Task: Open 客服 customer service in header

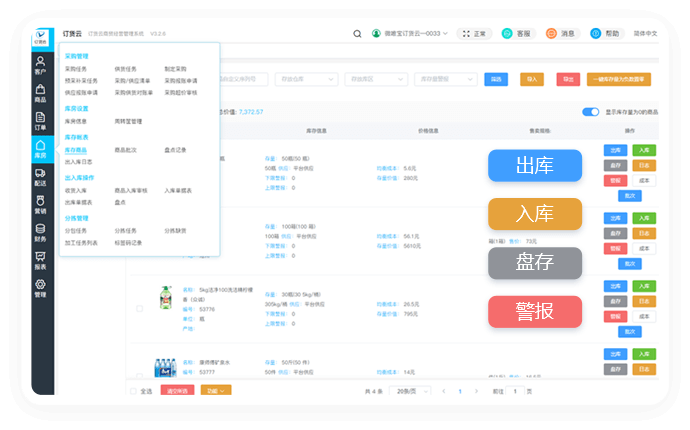Action: (x=517, y=33)
